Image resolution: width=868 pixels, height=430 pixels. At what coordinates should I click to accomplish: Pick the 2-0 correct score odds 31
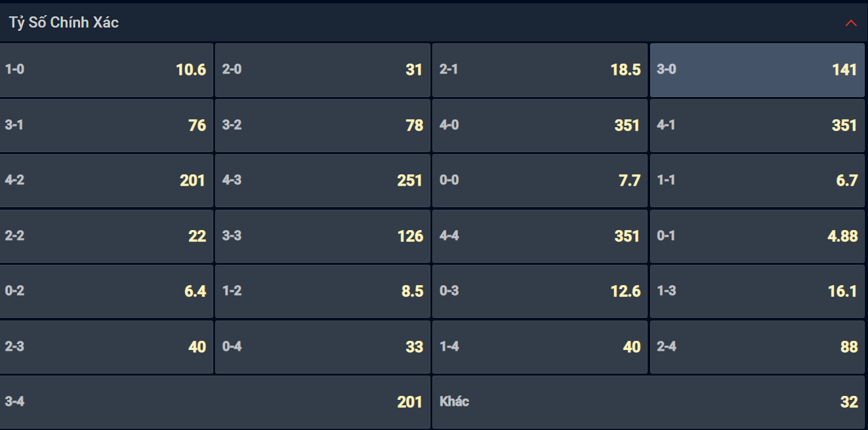click(323, 70)
